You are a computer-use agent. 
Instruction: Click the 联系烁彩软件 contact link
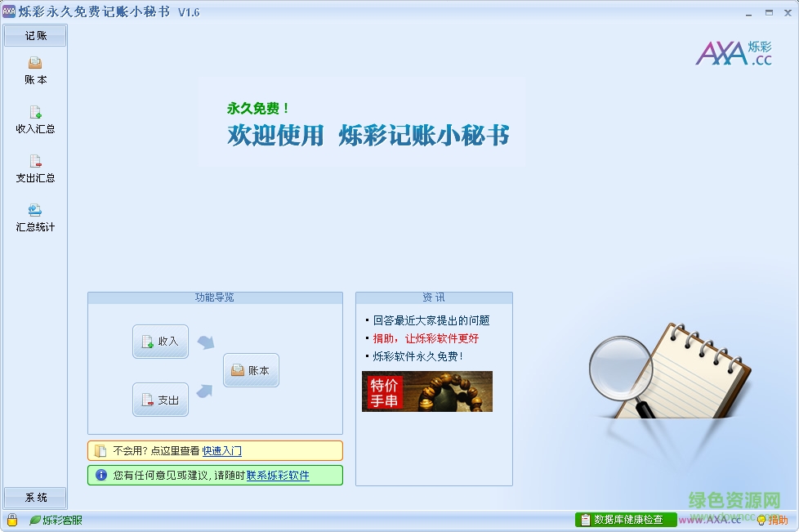coord(278,475)
